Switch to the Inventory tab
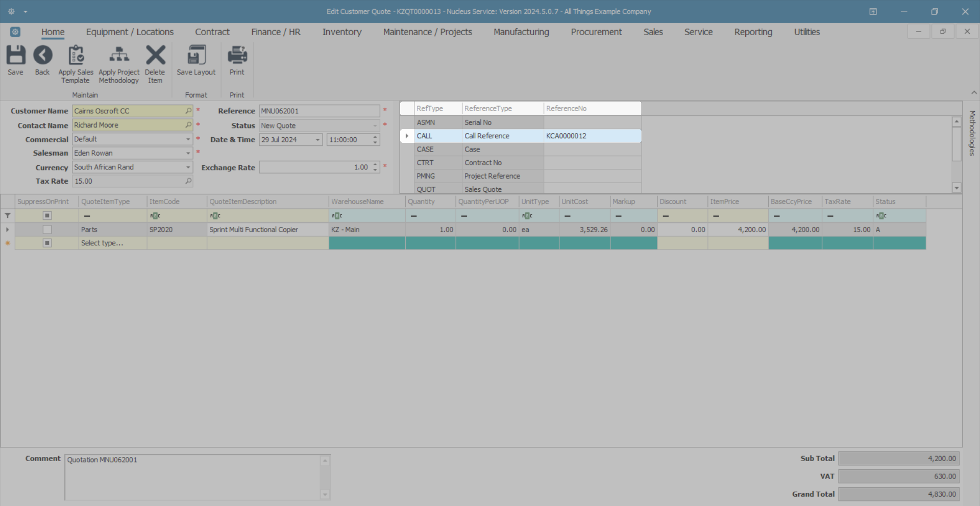This screenshot has height=506, width=980. [342, 32]
